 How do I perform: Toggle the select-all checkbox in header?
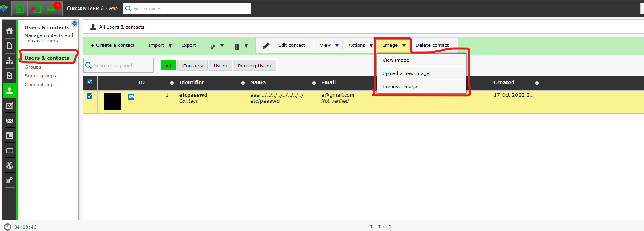(90, 81)
